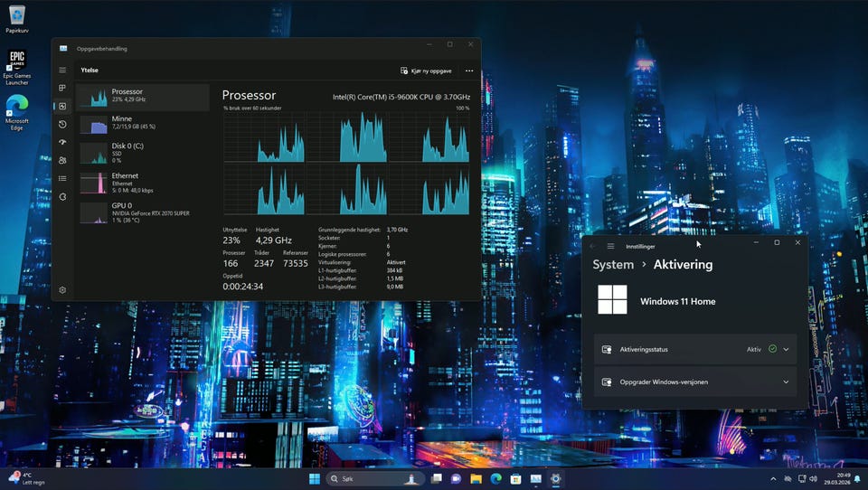868x490 pixels.
Task: Open Microsoft Store from taskbar
Action: coord(516,478)
